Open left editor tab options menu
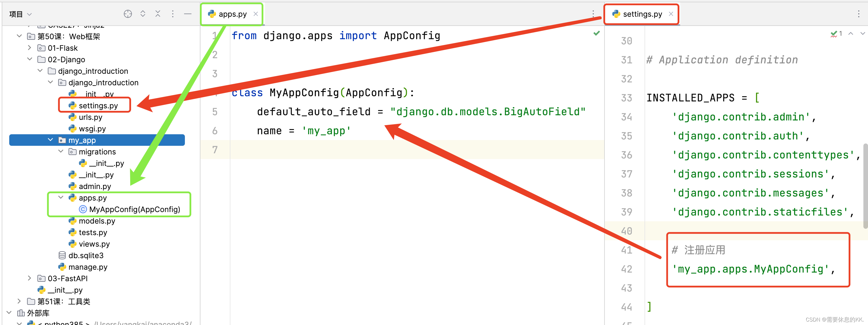The width and height of the screenshot is (868, 325). (593, 14)
